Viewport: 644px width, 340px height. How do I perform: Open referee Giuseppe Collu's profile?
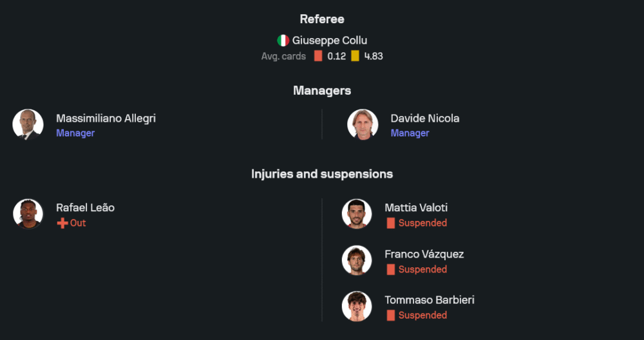click(329, 41)
